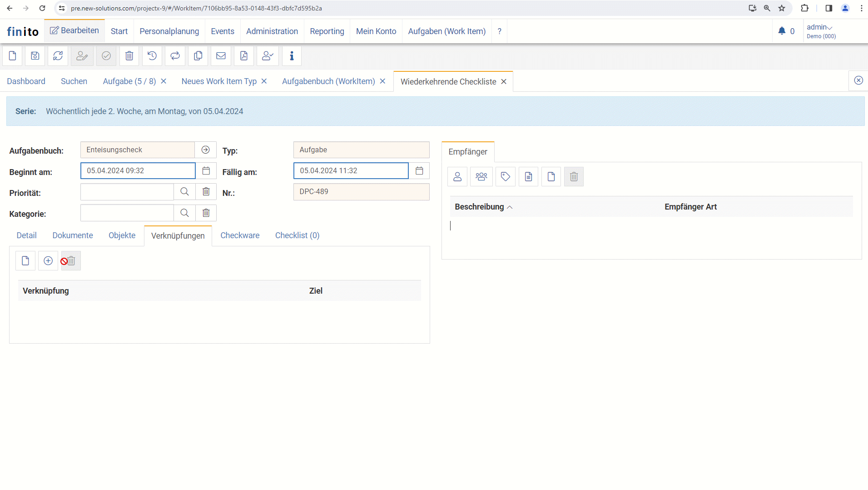Open calendar picker for Beginnt am
Viewport: 868px width, 490px height.
[x=206, y=171]
